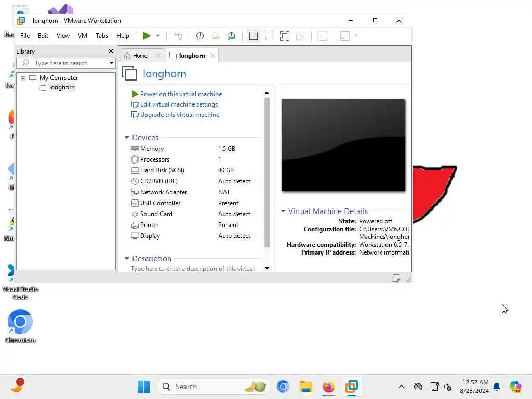Open the library search dropdown arrow
The image size is (532, 399).
click(x=111, y=63)
